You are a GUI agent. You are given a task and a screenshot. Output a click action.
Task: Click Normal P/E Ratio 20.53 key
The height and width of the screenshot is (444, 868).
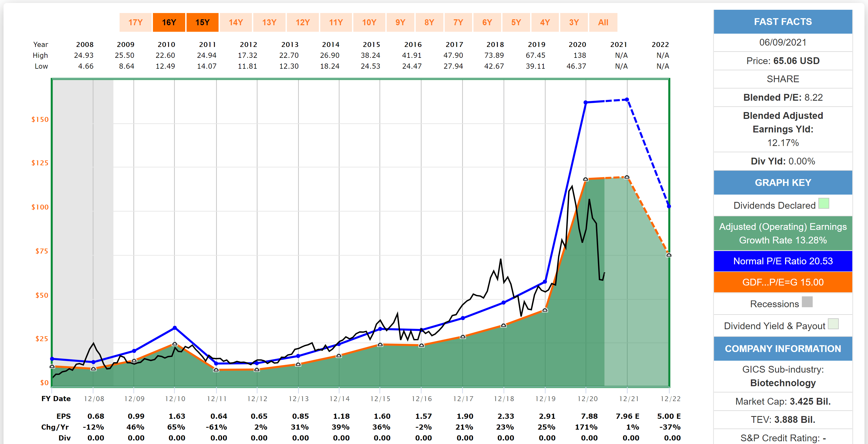(783, 261)
